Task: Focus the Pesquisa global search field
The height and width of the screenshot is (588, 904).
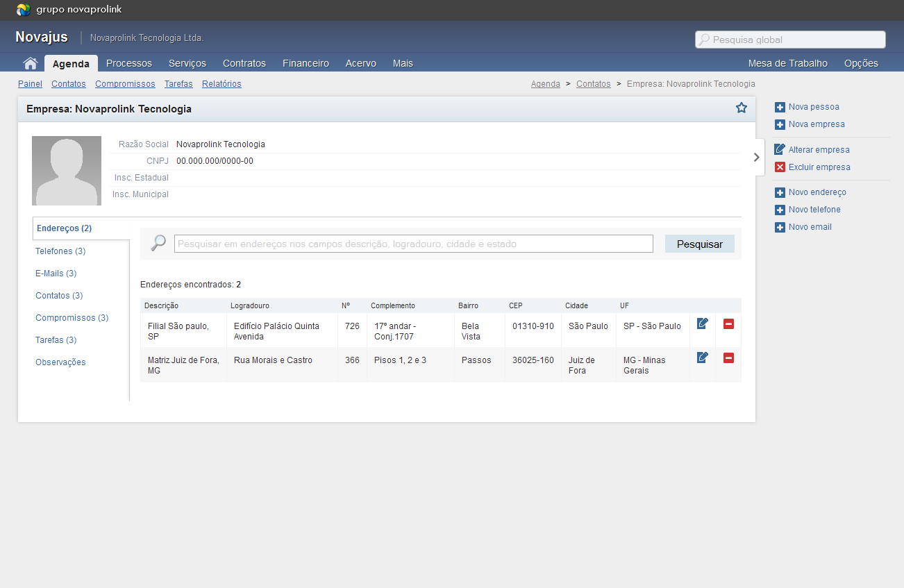Action: (x=790, y=40)
